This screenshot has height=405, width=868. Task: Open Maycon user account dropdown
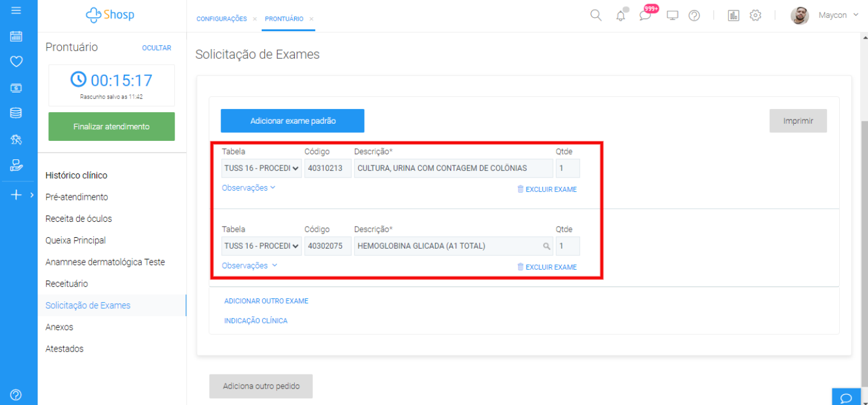coord(837,15)
